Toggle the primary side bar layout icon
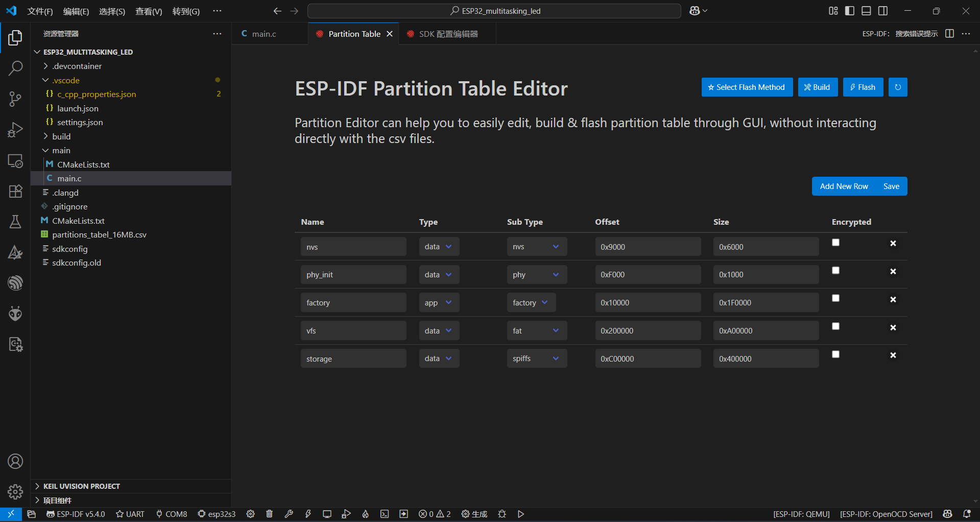 [850, 11]
